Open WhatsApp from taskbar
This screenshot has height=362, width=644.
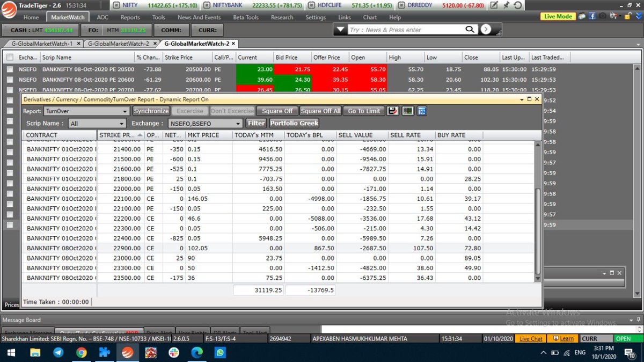(219, 352)
